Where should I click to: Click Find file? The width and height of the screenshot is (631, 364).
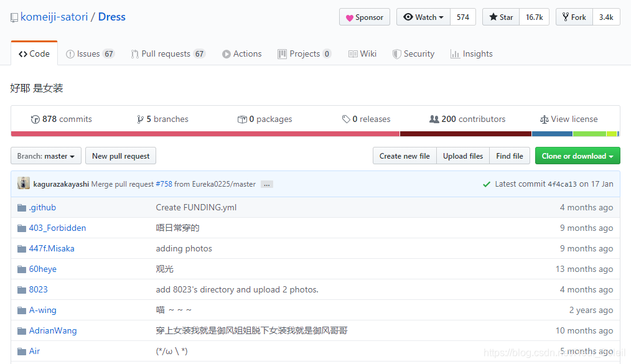pyautogui.click(x=510, y=156)
